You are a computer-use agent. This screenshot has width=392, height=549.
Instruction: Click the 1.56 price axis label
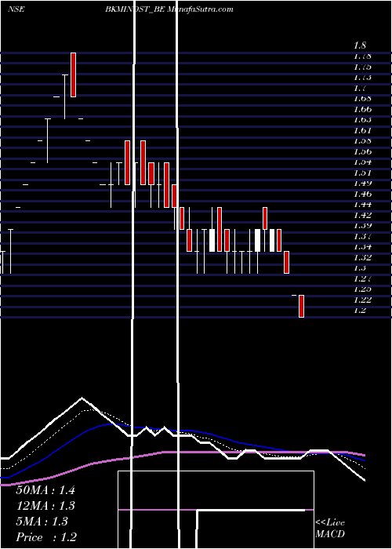362,151
